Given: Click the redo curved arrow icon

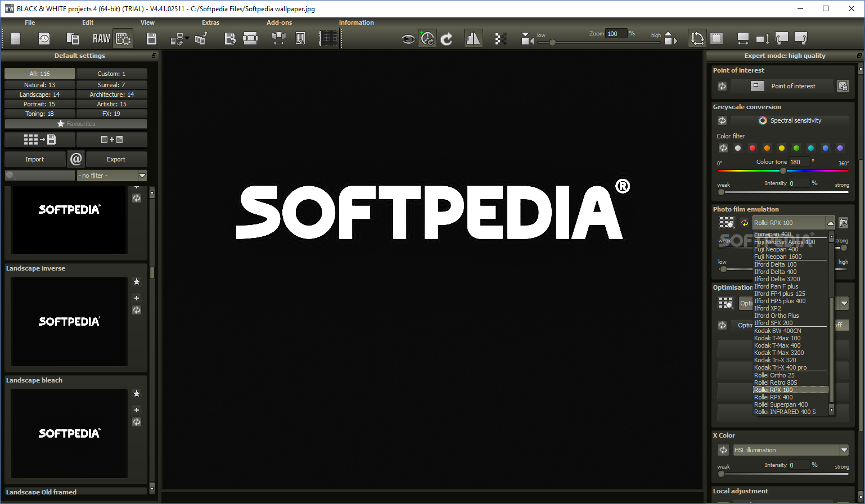Looking at the screenshot, I should click(447, 38).
